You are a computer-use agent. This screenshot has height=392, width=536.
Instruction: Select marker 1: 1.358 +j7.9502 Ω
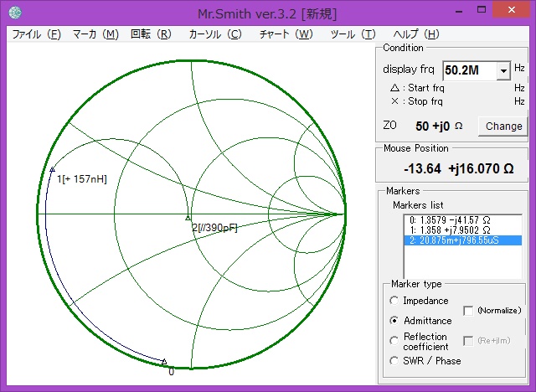click(463, 230)
